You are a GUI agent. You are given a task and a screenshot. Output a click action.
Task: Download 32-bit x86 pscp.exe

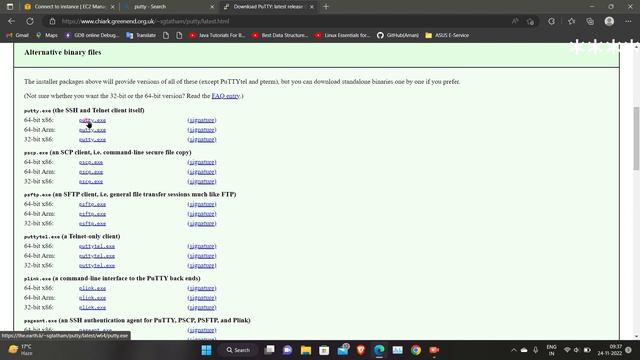(91, 182)
